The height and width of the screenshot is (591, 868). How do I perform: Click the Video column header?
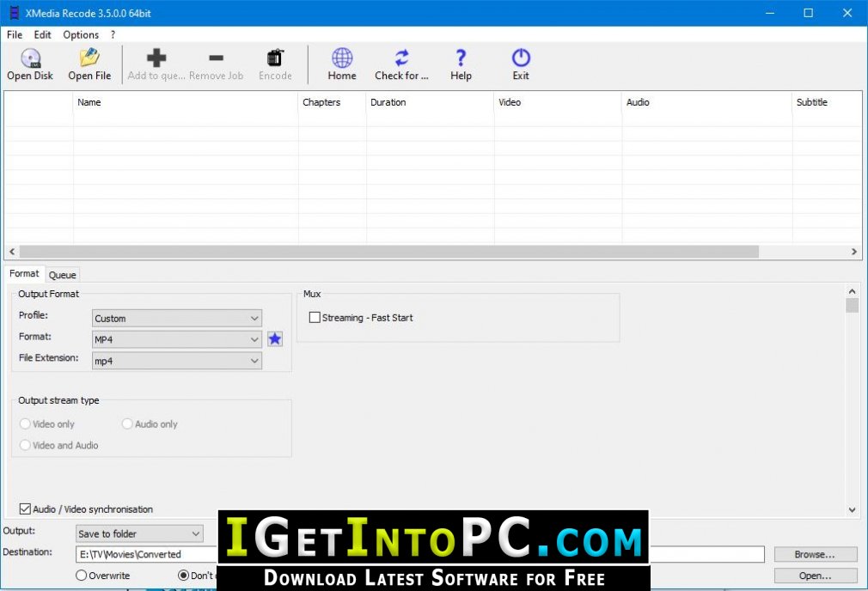(x=558, y=102)
